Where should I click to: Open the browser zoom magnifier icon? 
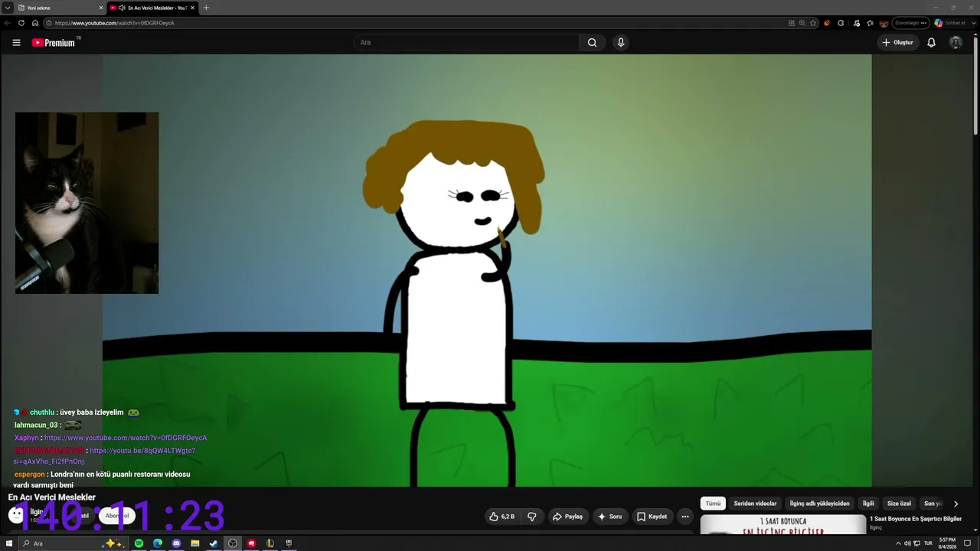point(802,23)
